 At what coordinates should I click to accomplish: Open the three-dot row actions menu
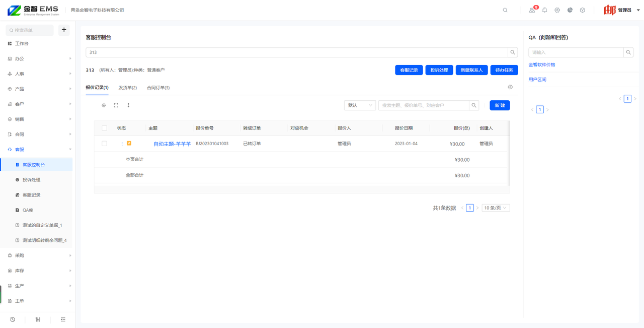point(122,144)
